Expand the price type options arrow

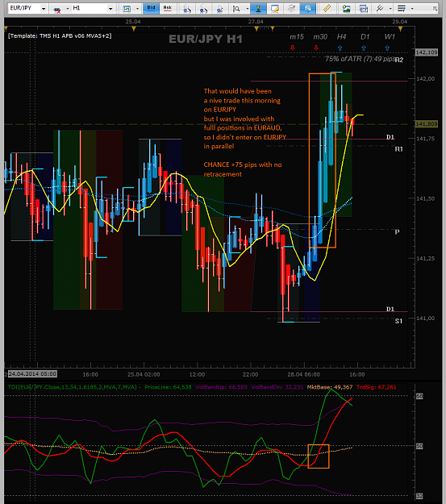pos(68,9)
